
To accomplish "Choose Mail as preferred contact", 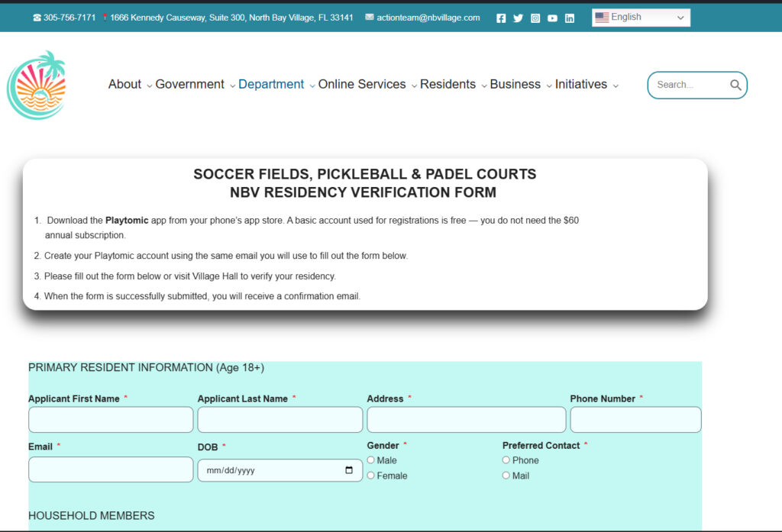I will [506, 476].
